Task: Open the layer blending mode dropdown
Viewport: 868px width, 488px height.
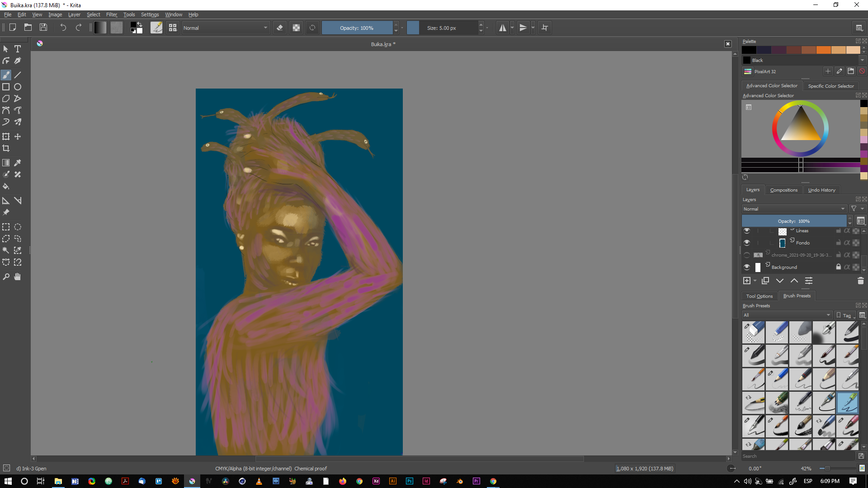Action: (x=794, y=209)
